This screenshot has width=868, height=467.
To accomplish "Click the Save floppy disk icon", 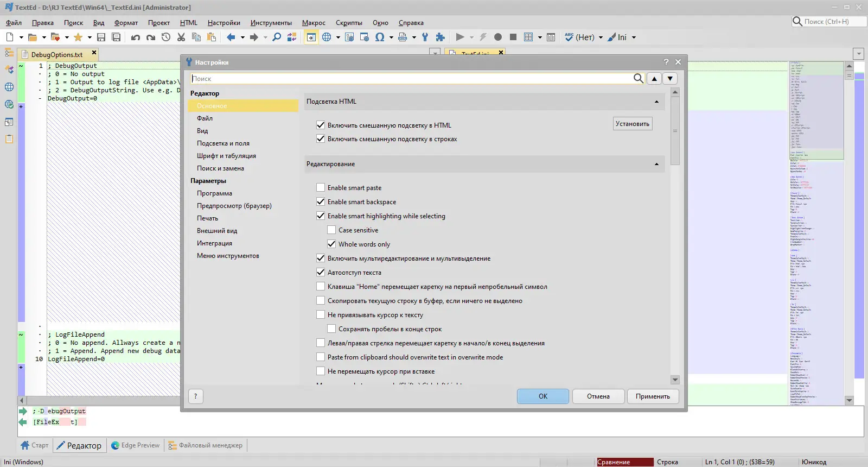I will point(101,37).
